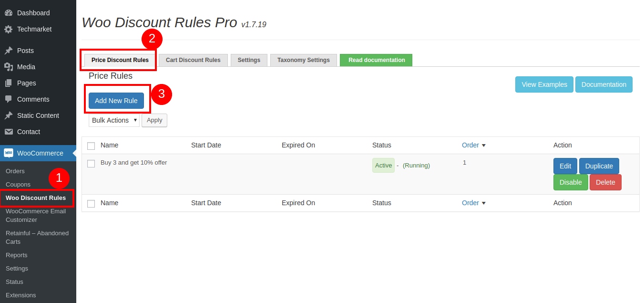644x303 pixels.
Task: Click the Contact envelope icon
Action: coord(9,132)
